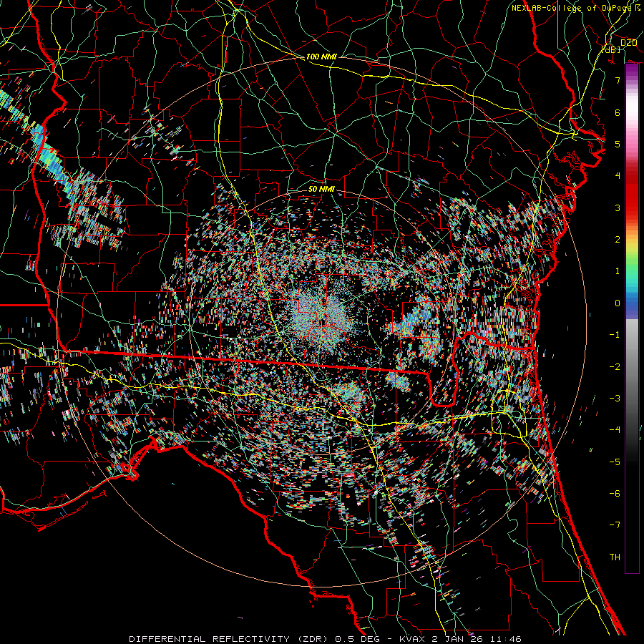This screenshot has height=644, width=644.
Task: Click the "2 JAN 26 11:46" timestamp
Action: tap(476, 639)
